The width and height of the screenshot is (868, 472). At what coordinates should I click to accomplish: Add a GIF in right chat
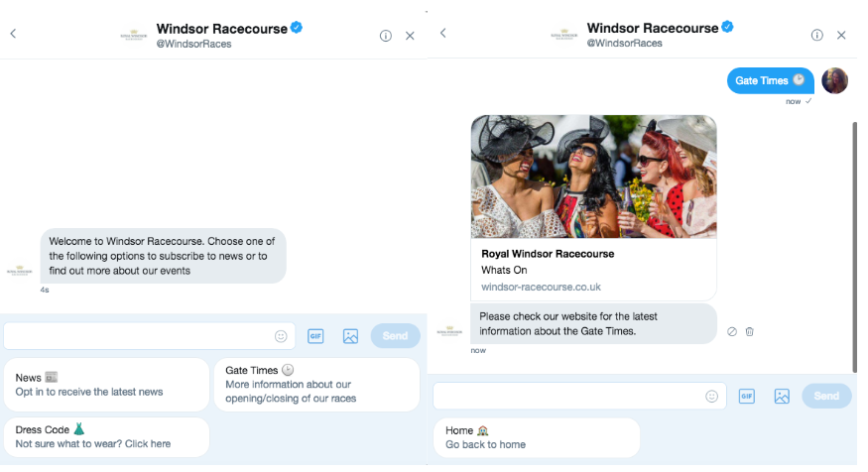(x=747, y=397)
